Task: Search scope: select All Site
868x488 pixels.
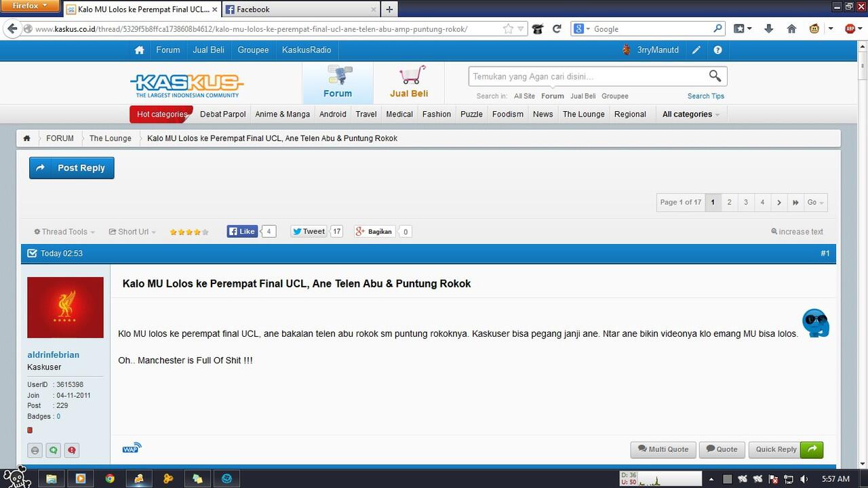Action: (x=524, y=96)
